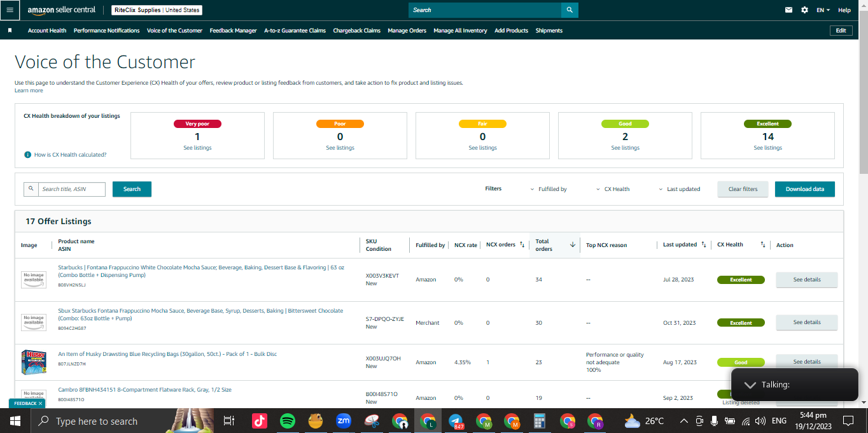The height and width of the screenshot is (433, 868).
Task: Open TikTok from the taskbar
Action: coord(259,421)
